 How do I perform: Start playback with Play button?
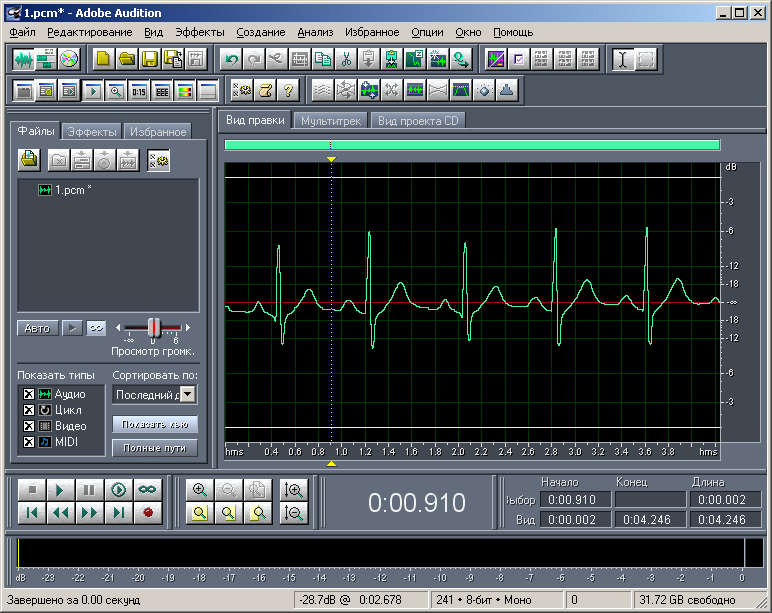tap(61, 490)
